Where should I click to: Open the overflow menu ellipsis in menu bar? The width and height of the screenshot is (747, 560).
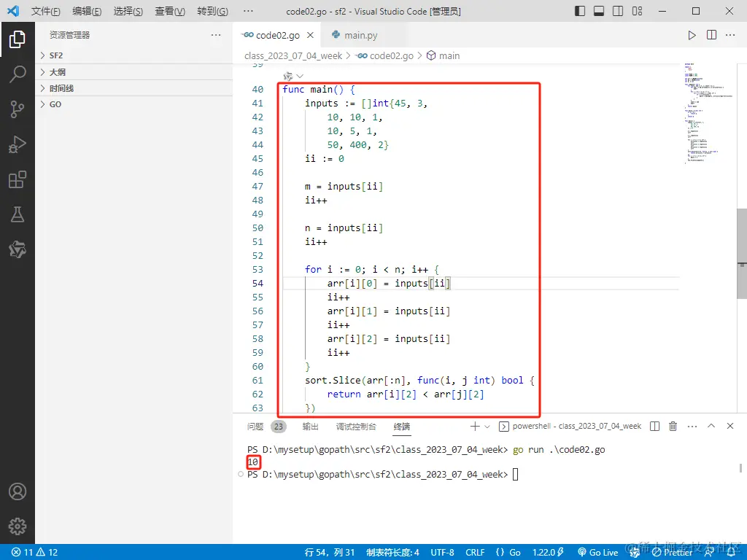click(248, 11)
